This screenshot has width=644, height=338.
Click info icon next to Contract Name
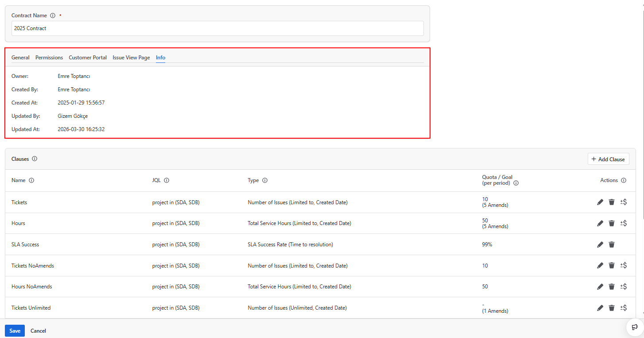(x=53, y=16)
